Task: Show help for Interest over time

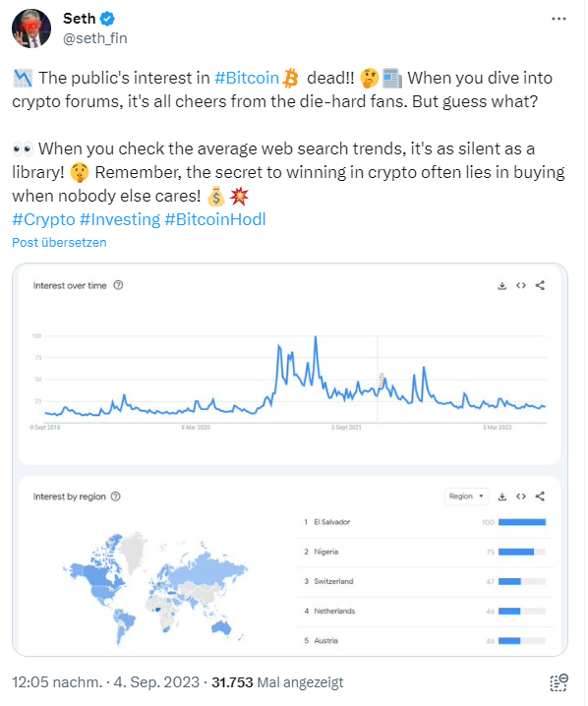Action: pyautogui.click(x=118, y=286)
